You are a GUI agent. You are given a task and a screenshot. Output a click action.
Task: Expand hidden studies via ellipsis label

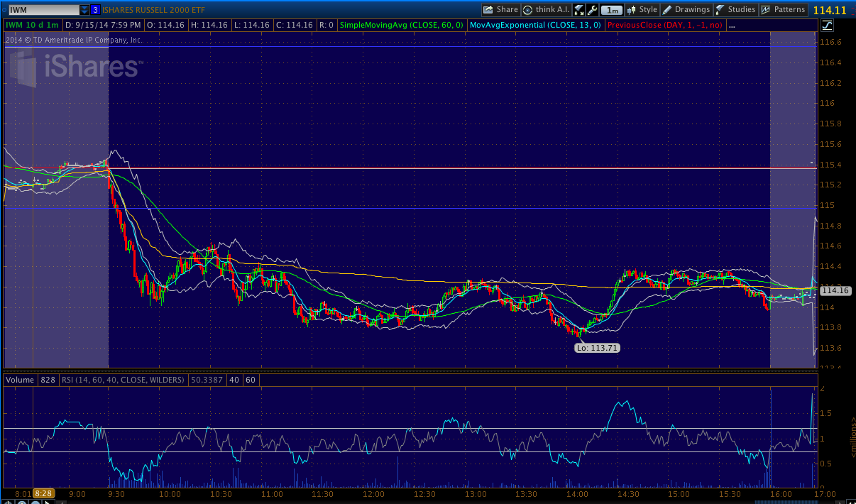[x=732, y=26]
